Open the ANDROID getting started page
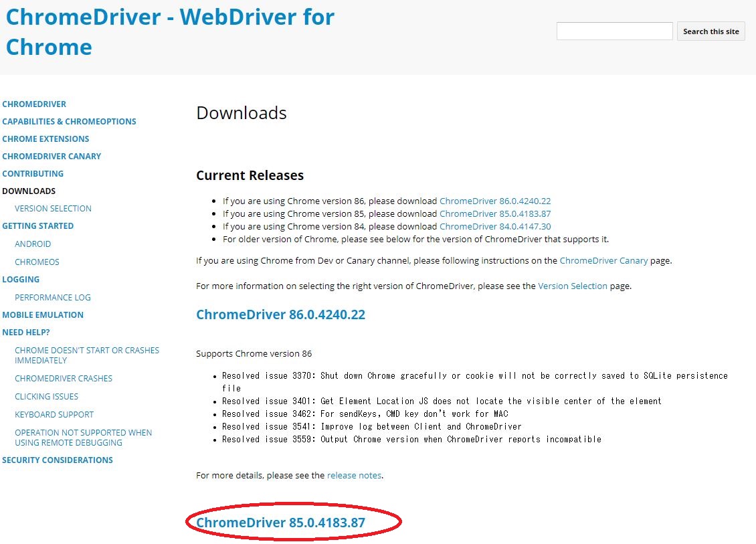 point(33,244)
